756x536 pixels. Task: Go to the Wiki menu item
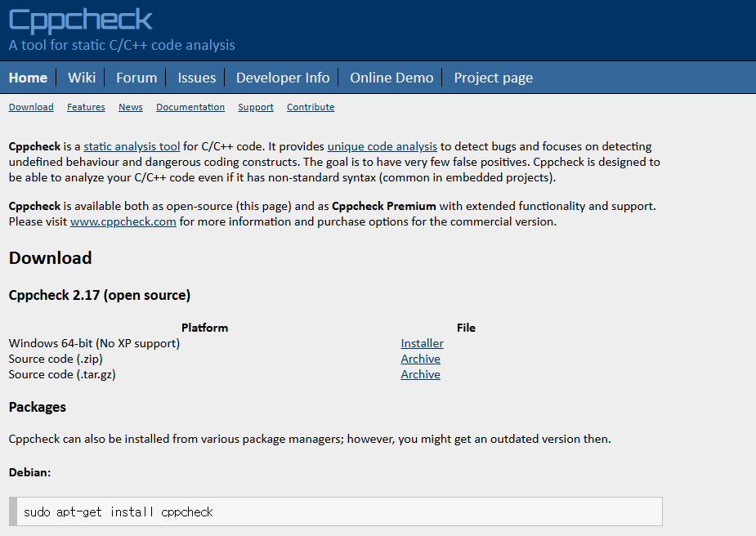point(82,78)
